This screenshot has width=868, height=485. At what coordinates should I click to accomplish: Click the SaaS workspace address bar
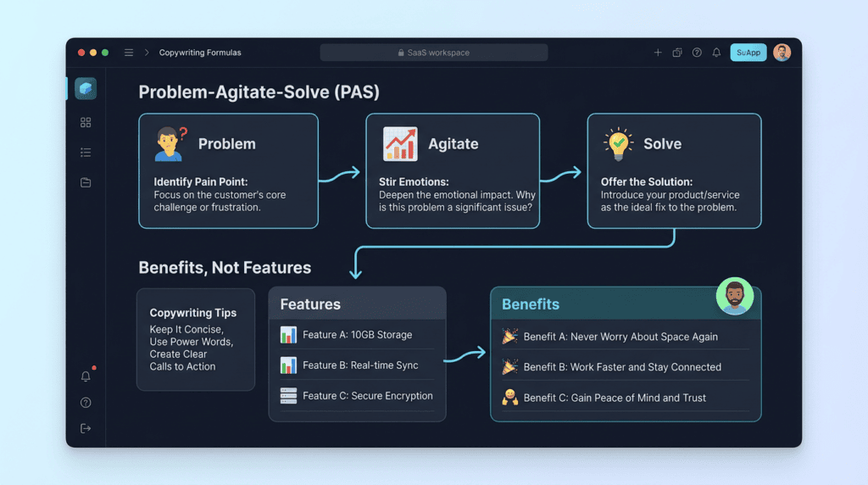click(x=434, y=53)
